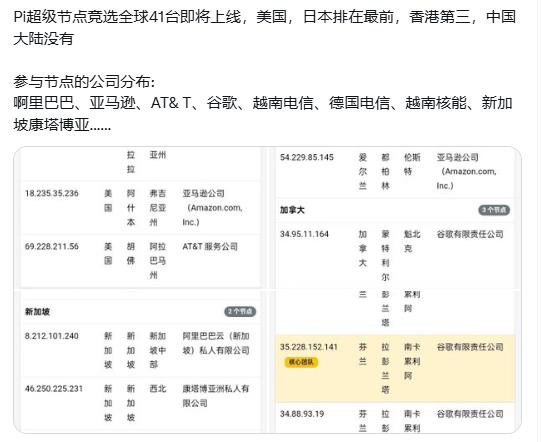
Task: Click IP address 46.250.225.231
Action: point(54,389)
